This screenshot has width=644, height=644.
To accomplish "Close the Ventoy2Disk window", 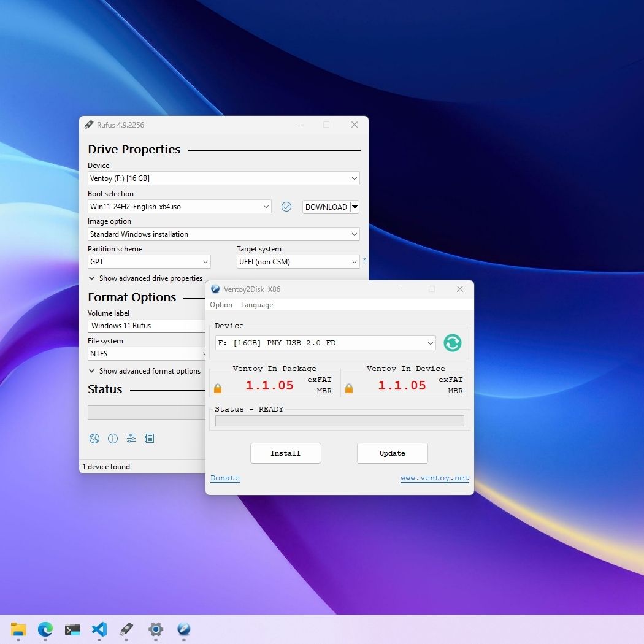I will pos(460,289).
